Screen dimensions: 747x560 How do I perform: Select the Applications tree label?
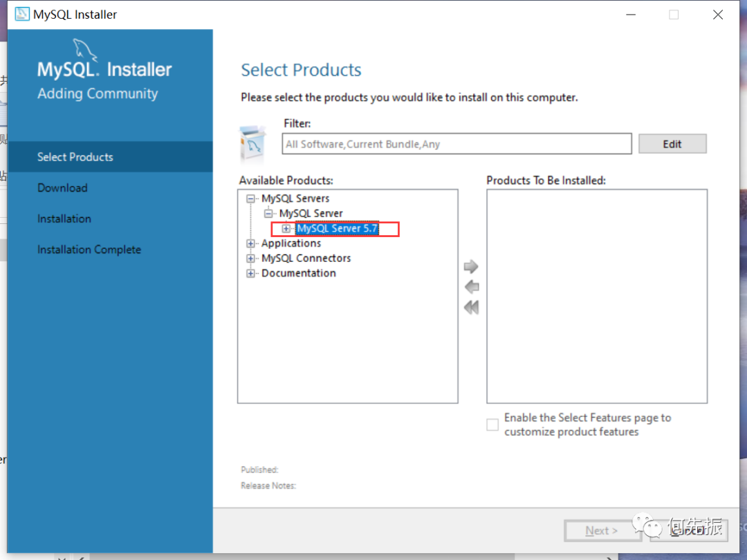(291, 243)
